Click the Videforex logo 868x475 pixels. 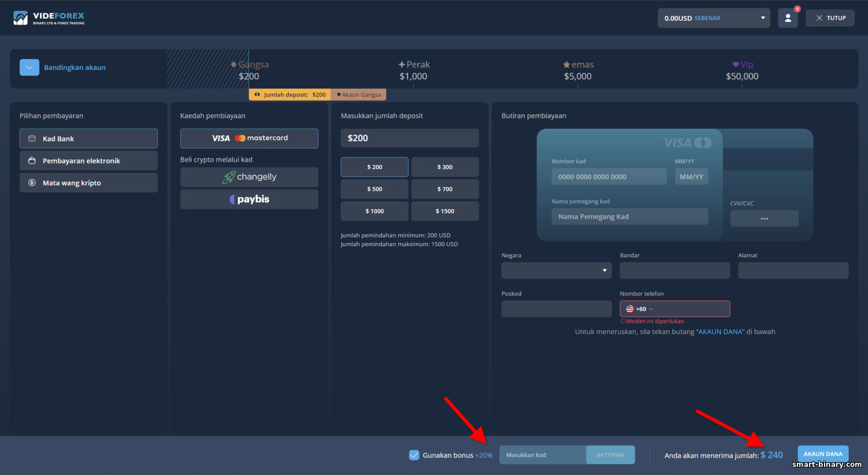click(x=49, y=18)
